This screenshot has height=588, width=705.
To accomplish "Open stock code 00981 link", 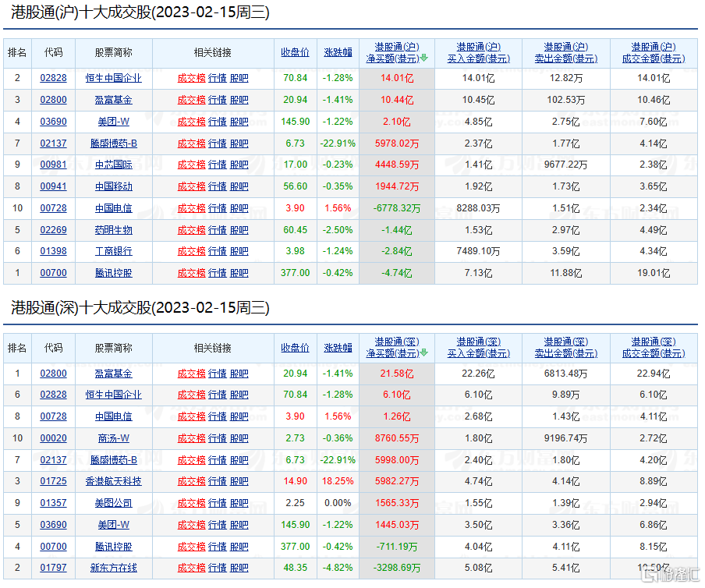I will (53, 165).
